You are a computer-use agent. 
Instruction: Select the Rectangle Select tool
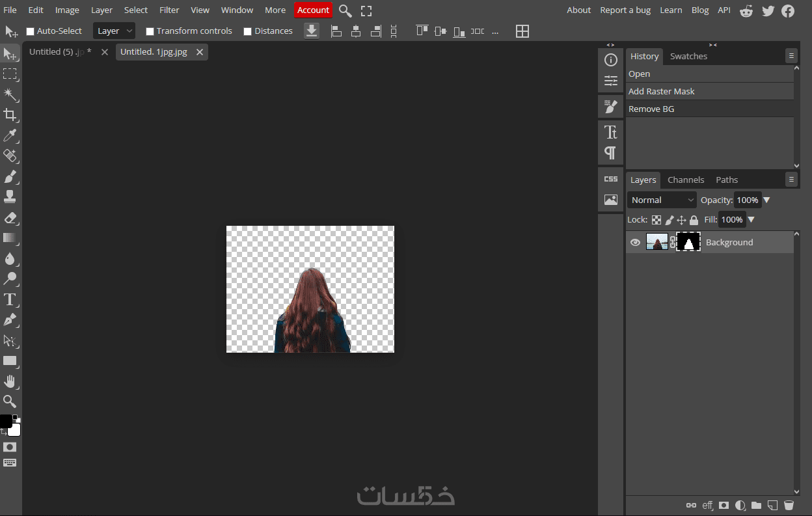[10, 74]
